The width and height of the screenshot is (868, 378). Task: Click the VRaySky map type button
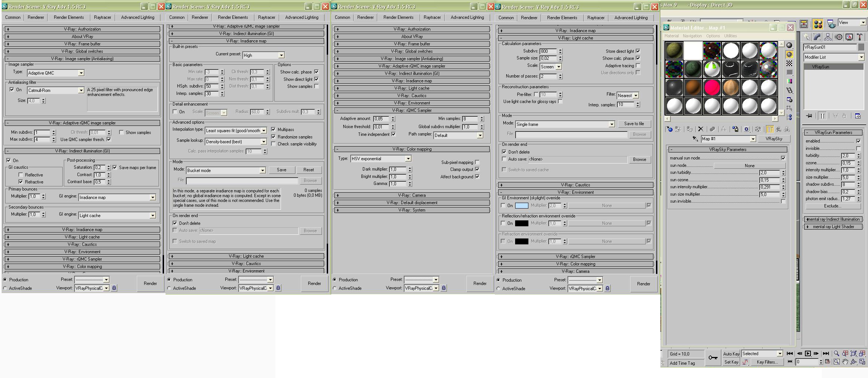tap(774, 139)
